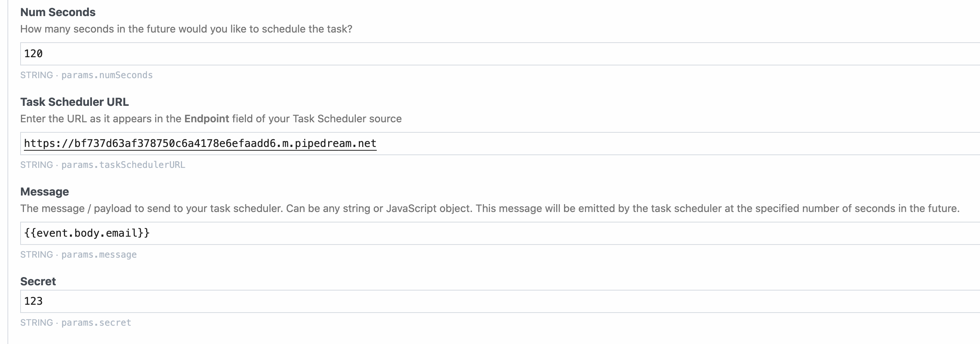Click the Message section heading
980x344 pixels.
44,191
